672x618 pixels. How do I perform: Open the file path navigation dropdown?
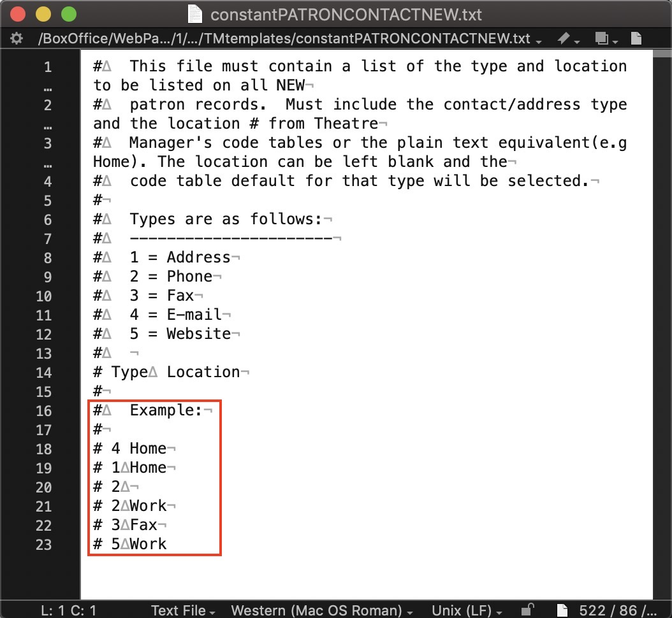[289, 39]
